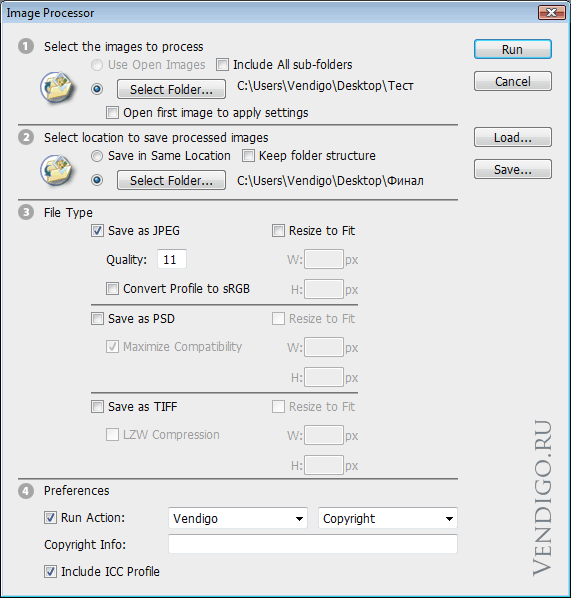Click the JPEG Quality input field
This screenshot has width=571, height=598.
[x=172, y=259]
